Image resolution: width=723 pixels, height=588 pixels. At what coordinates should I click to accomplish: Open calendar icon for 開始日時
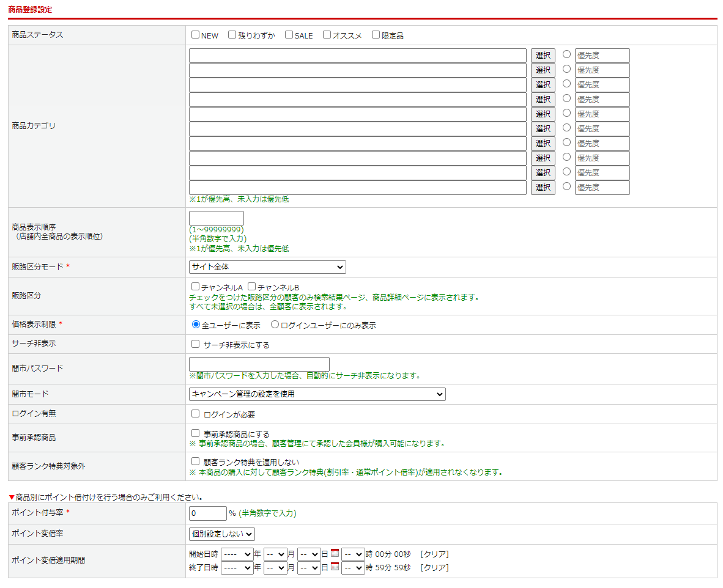click(x=335, y=554)
